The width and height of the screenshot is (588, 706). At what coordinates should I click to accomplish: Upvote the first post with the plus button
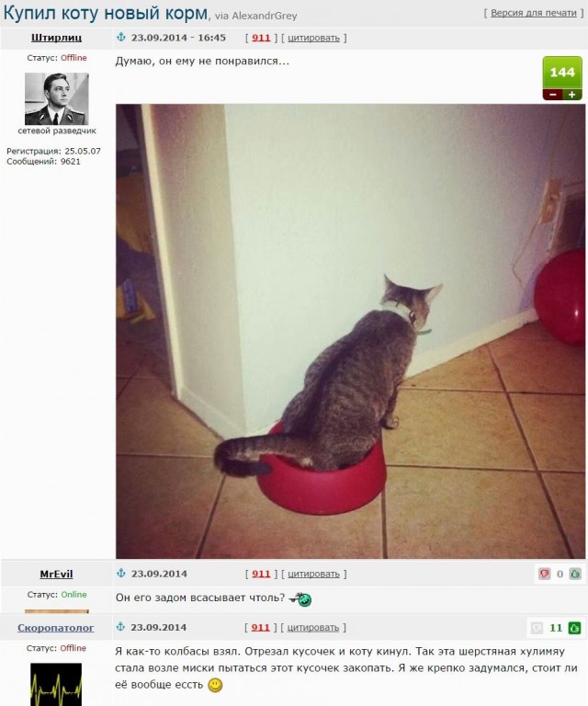[572, 95]
